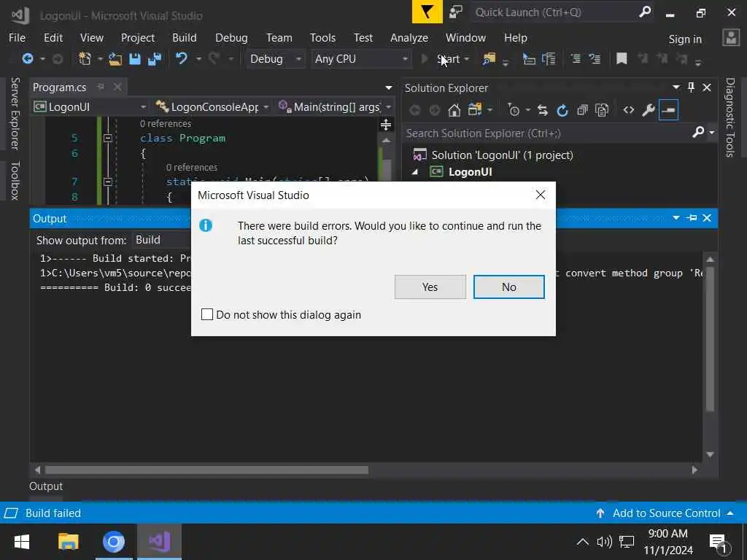Click the Preview Selected Items icon
Image resolution: width=747 pixels, height=560 pixels.
pos(668,111)
